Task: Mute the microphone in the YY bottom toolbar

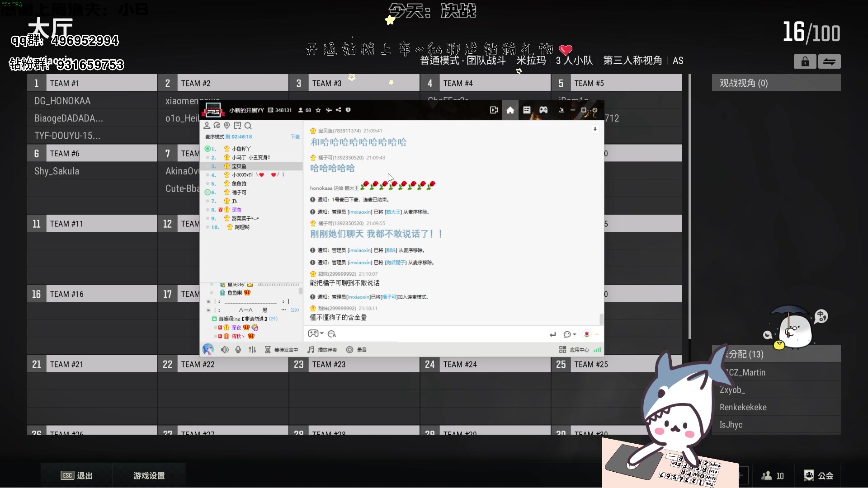Action: pos(238,349)
